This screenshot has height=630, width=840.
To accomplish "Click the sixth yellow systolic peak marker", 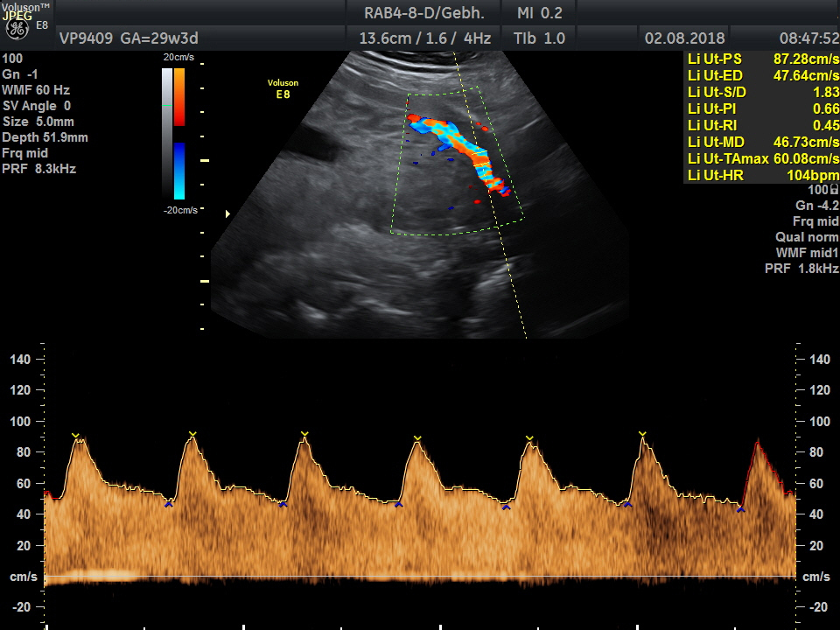I will 642,433.
